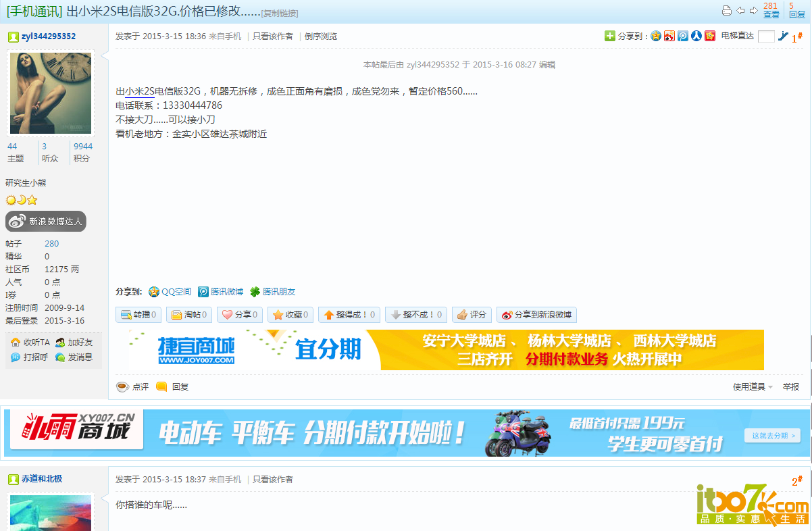Click the 复制链接 link in title
Image resolution: width=812 pixels, height=531 pixels.
[x=280, y=14]
